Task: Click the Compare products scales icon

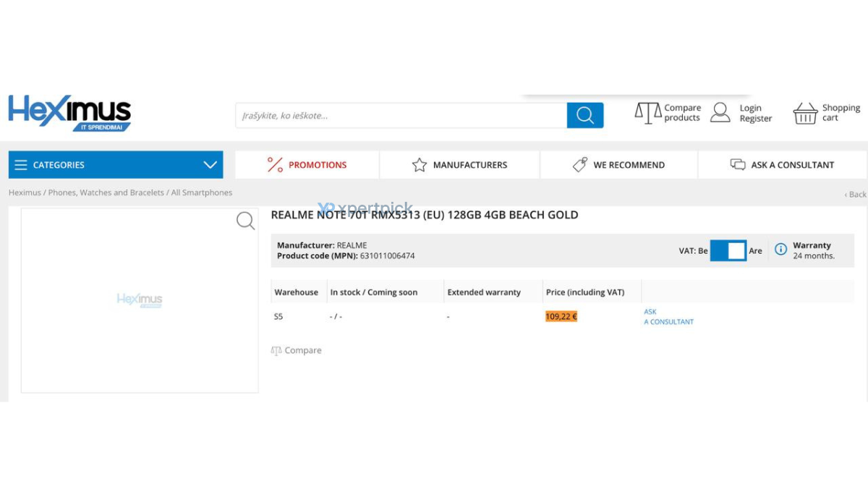Action: (648, 113)
